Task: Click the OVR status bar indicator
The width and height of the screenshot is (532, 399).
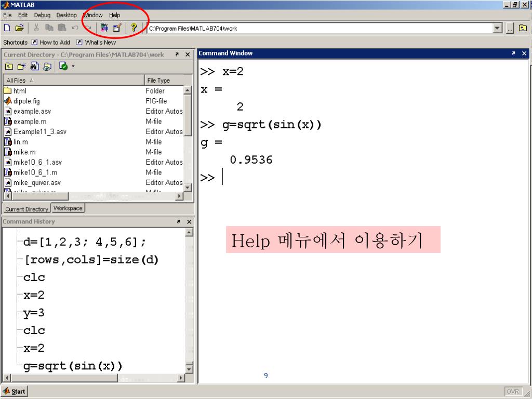Action: pos(512,392)
